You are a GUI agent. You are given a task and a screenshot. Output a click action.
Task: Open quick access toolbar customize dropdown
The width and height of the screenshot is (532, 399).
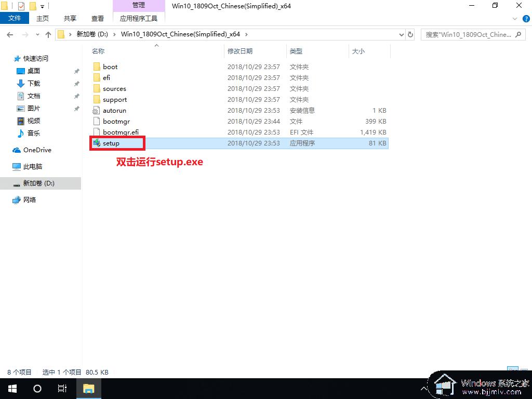[43, 6]
